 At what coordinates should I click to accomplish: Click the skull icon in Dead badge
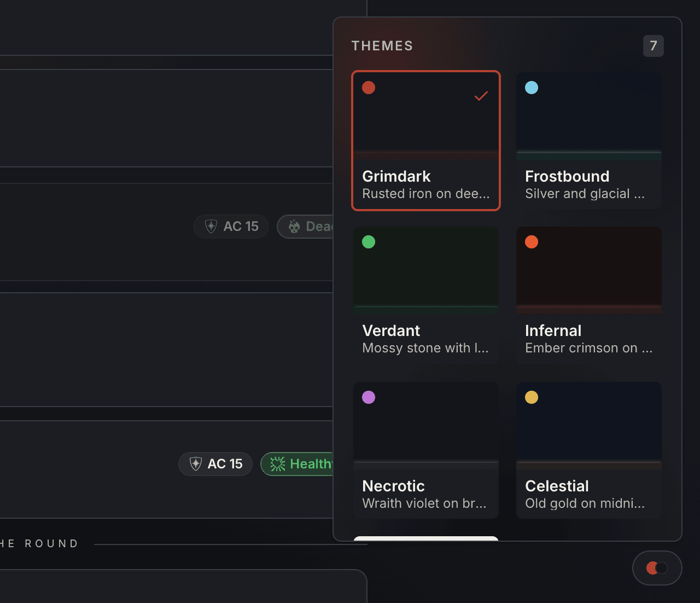pos(294,227)
